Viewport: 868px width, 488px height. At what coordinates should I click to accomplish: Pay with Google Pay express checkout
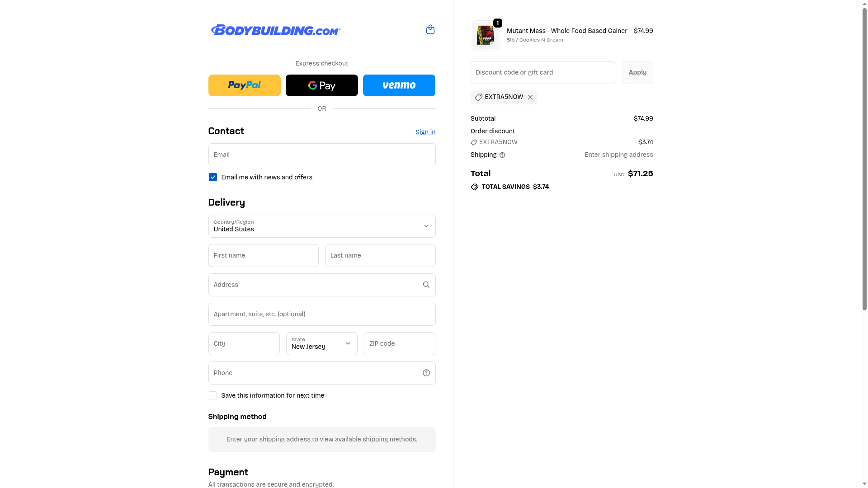point(322,85)
